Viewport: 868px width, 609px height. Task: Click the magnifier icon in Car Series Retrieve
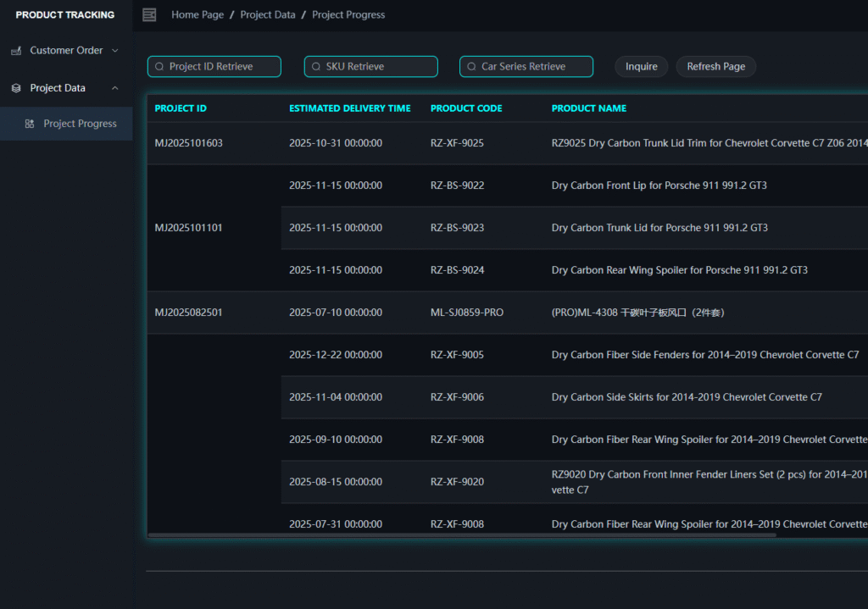tap(471, 67)
